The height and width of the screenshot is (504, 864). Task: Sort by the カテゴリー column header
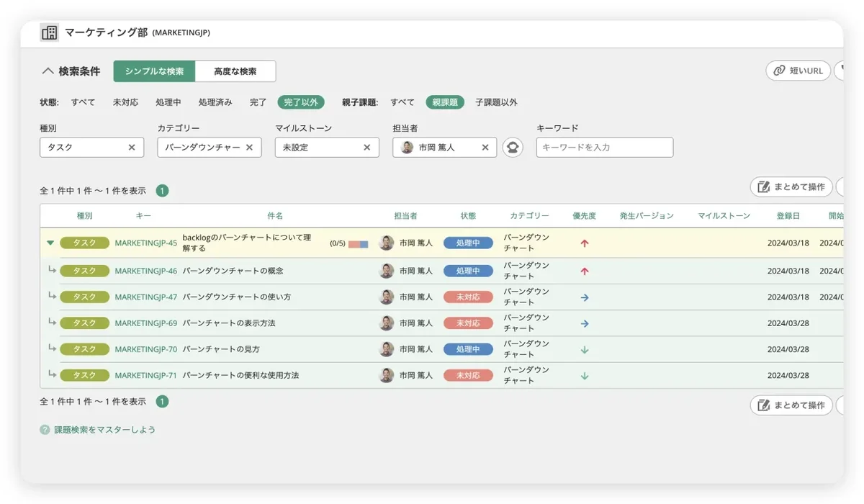tap(529, 216)
